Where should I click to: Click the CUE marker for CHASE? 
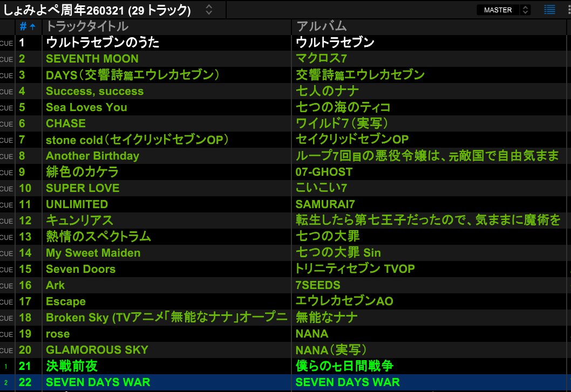tap(6, 124)
